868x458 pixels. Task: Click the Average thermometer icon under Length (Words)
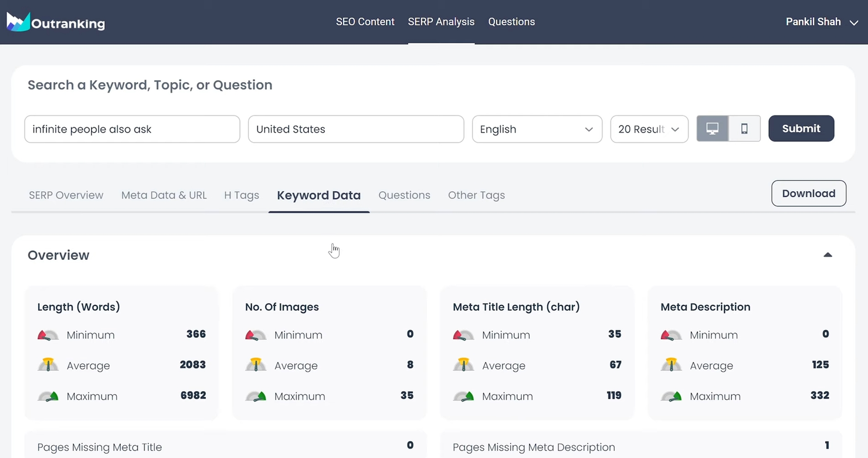48,365
